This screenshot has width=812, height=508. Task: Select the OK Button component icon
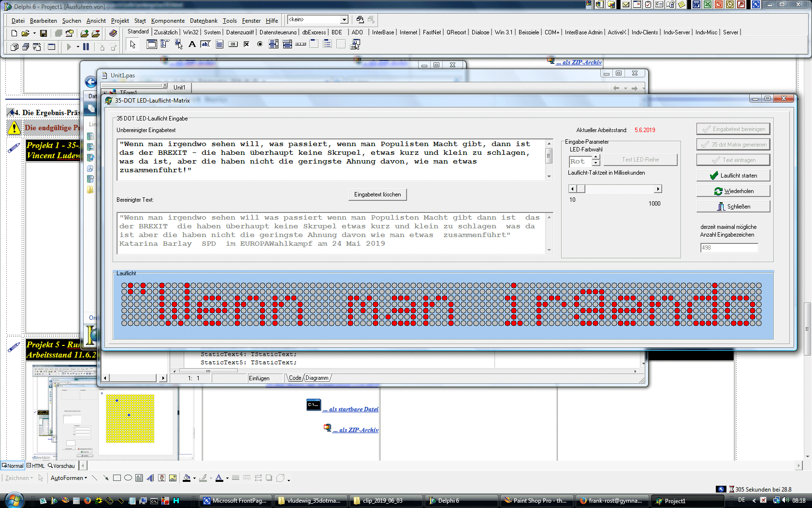[x=233, y=45]
